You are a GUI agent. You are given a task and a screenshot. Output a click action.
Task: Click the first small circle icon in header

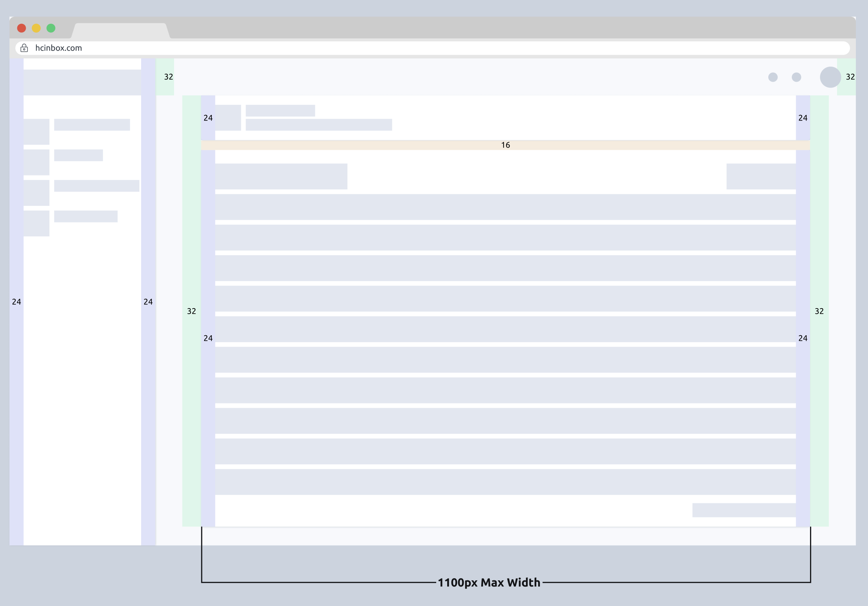click(773, 77)
